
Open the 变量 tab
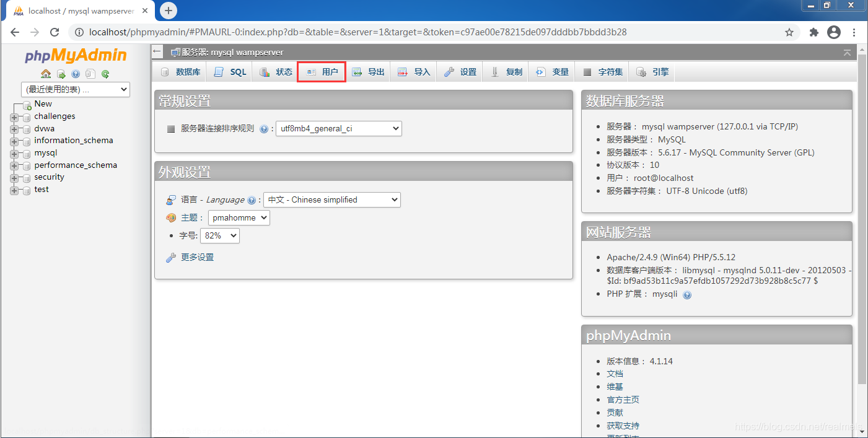[x=552, y=72]
